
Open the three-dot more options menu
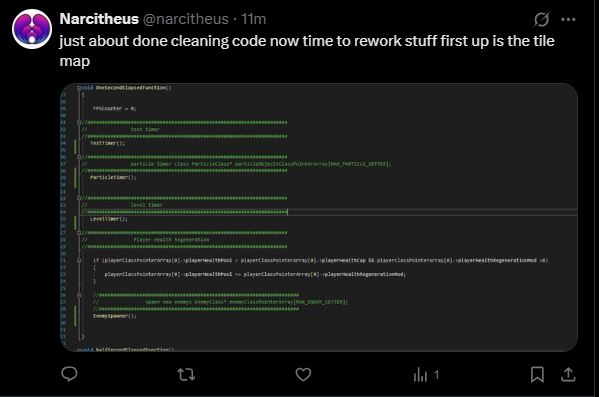tap(568, 19)
